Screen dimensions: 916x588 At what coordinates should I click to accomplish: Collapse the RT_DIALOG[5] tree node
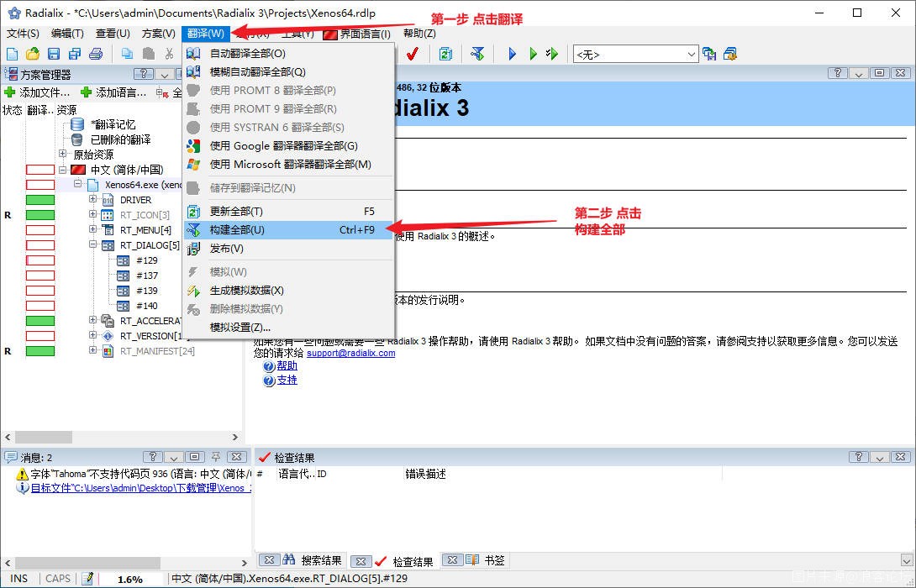93,244
